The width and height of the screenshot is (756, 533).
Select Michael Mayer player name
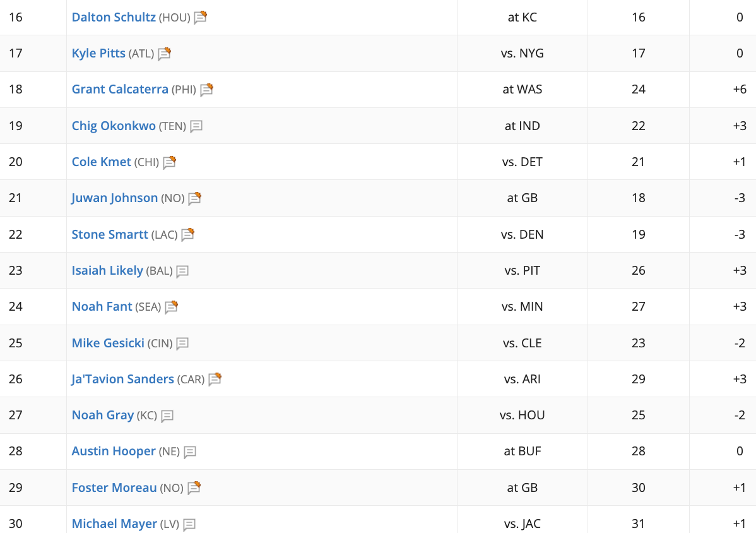tap(114, 524)
